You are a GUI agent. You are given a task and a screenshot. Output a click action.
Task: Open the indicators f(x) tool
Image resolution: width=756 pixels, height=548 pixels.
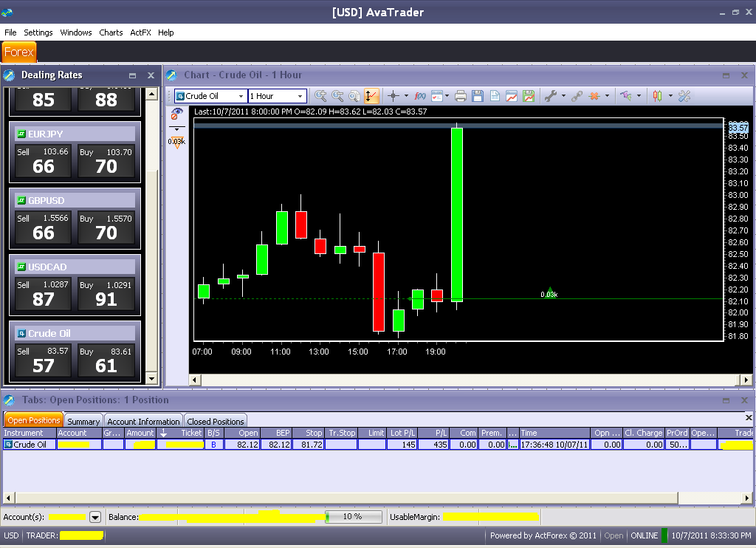tap(420, 96)
